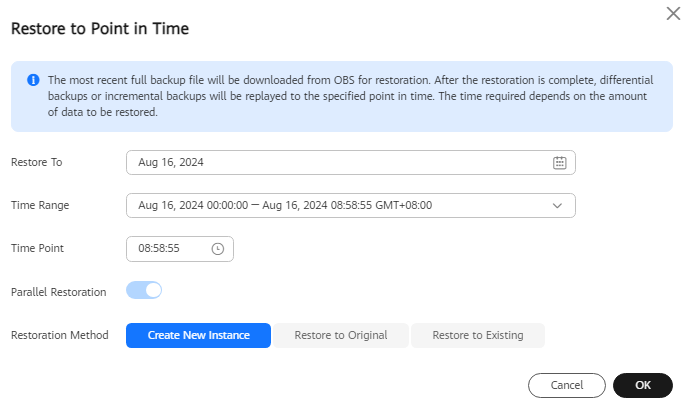Click the clock icon in the Time Point field

(x=217, y=249)
